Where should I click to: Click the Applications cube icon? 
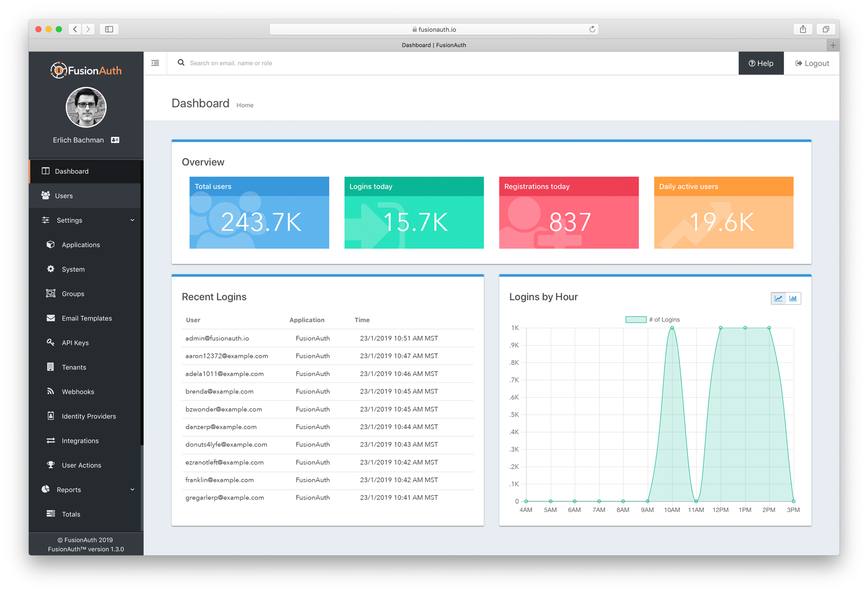51,244
